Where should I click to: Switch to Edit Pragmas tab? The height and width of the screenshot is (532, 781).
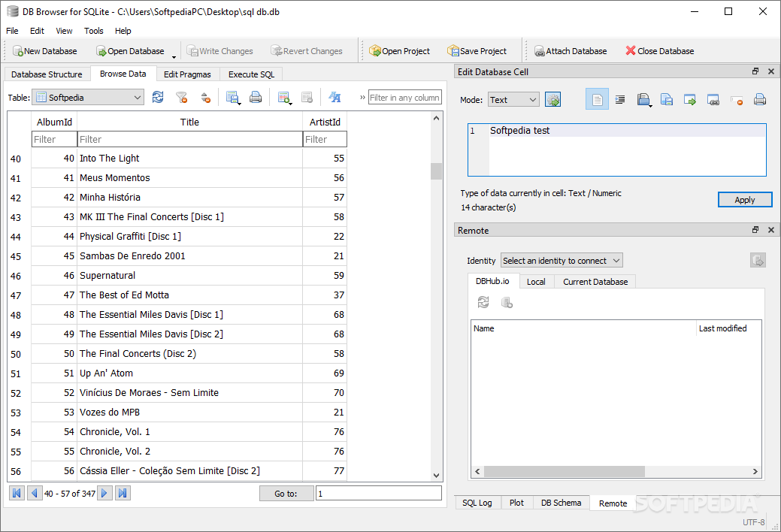click(187, 74)
